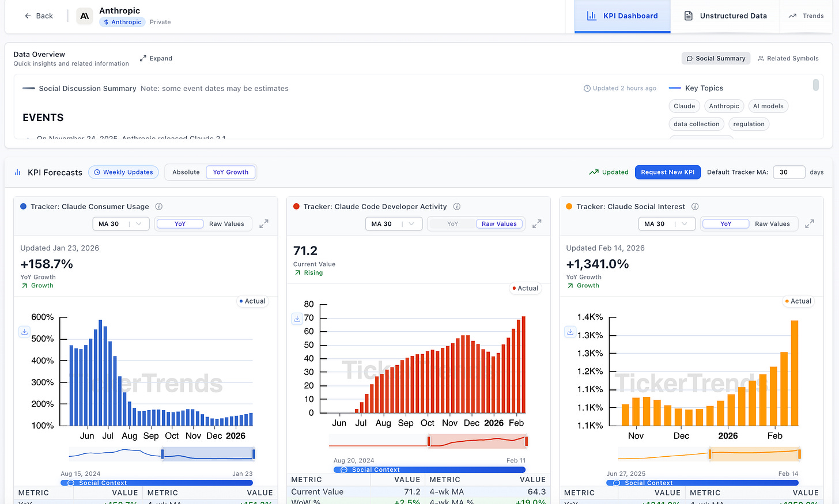Screen dimensions: 839x504
Task: Open the Anthropic symbol tag
Action: point(122,22)
